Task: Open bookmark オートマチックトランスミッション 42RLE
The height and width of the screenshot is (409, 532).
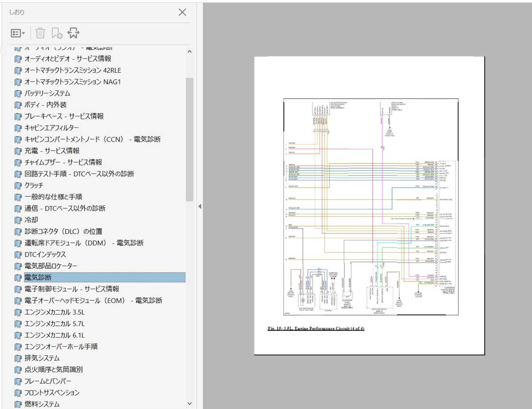Action: pyautogui.click(x=73, y=70)
